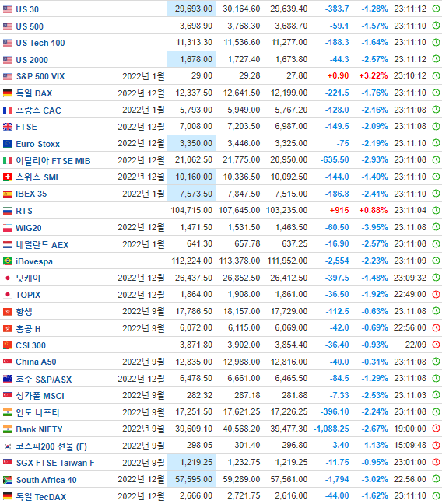Open the SGX FTSE Taiwan F link
Screen dimensions: 442x504
tap(55, 463)
